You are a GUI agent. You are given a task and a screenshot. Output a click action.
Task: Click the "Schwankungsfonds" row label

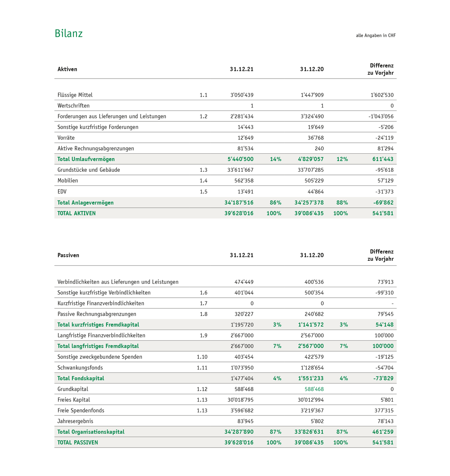coord(80,368)
